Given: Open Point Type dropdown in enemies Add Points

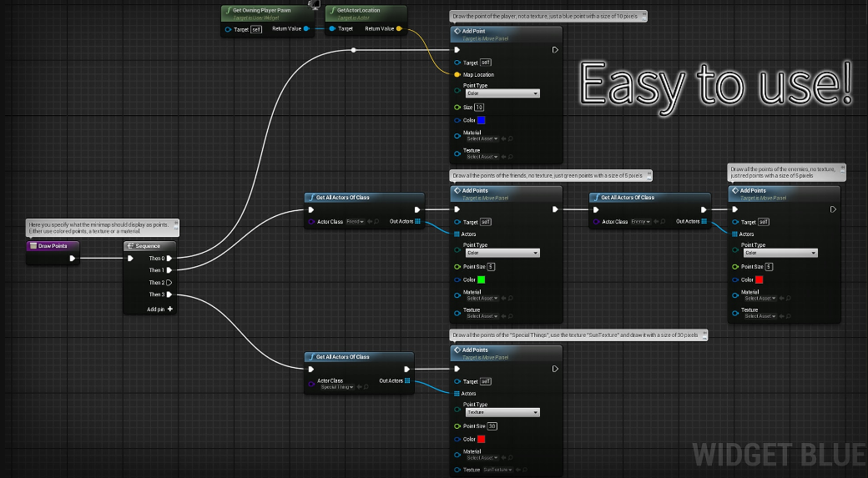Looking at the screenshot, I should pos(780,253).
